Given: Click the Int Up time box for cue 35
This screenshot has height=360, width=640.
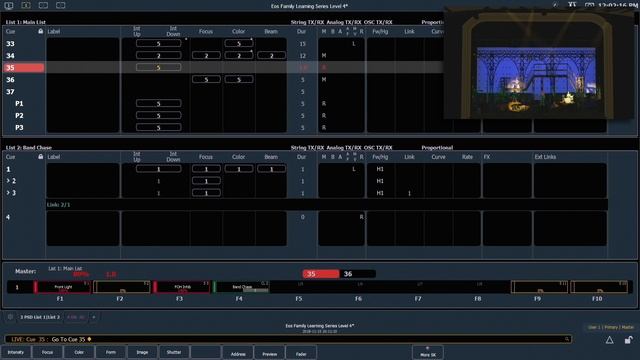Looking at the screenshot, I should (158, 67).
